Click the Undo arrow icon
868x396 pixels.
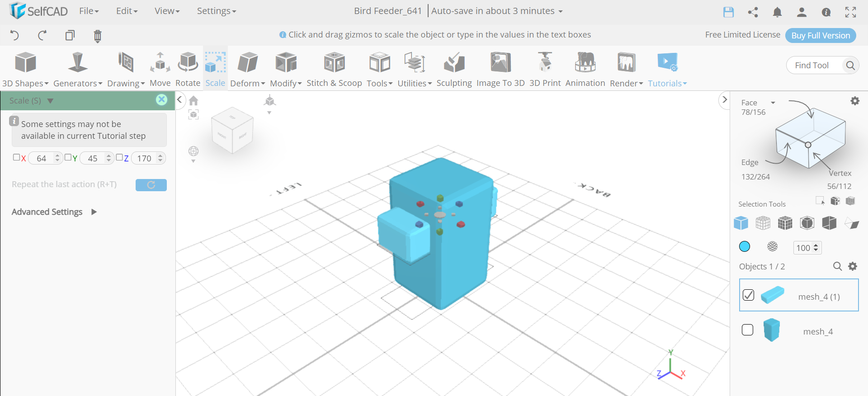[x=14, y=35]
